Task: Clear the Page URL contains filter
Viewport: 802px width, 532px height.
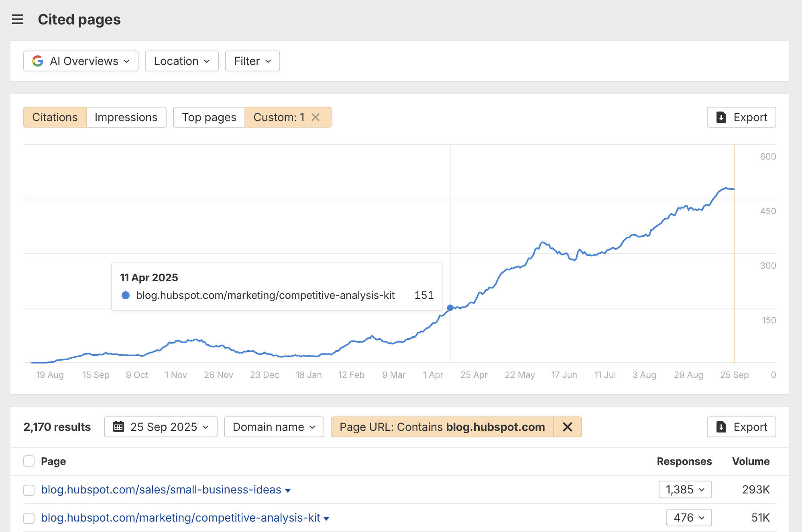Action: pyautogui.click(x=568, y=427)
